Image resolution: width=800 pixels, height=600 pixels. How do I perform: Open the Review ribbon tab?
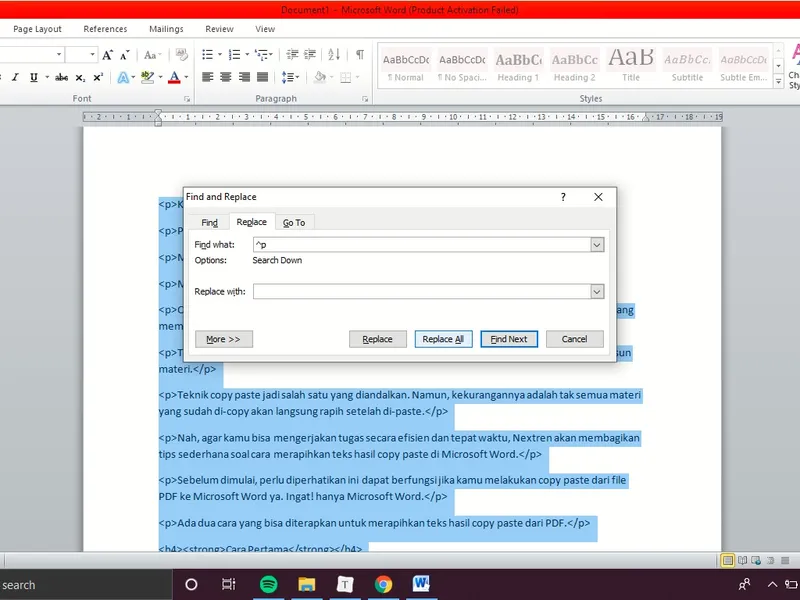218,29
